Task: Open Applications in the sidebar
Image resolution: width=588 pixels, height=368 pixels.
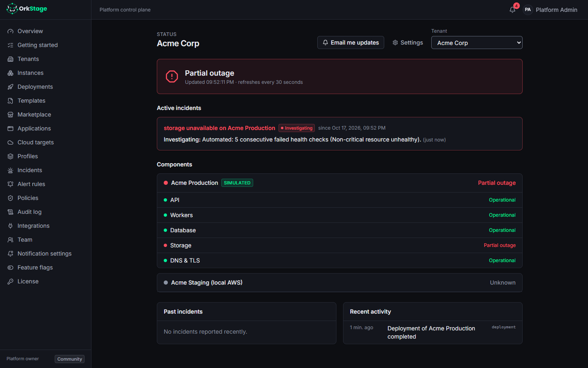Action: coord(45,128)
